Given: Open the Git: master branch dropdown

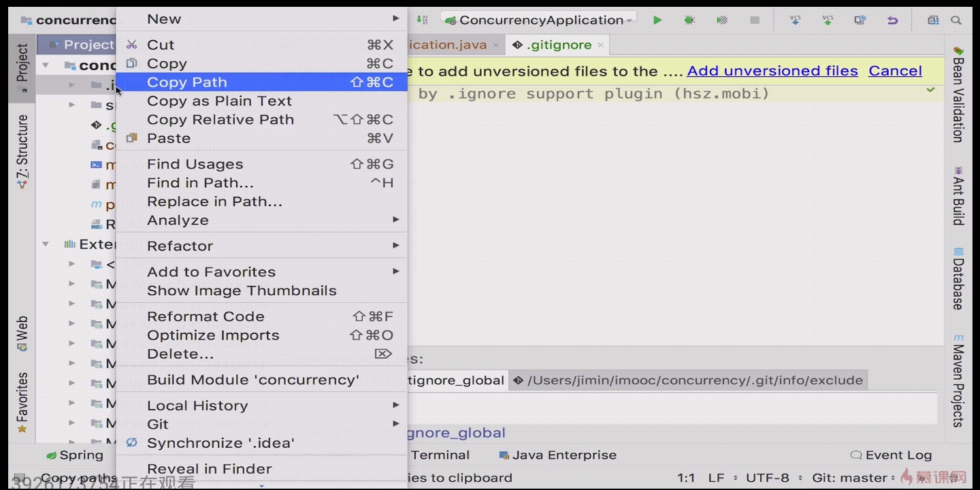Looking at the screenshot, I should [853, 478].
